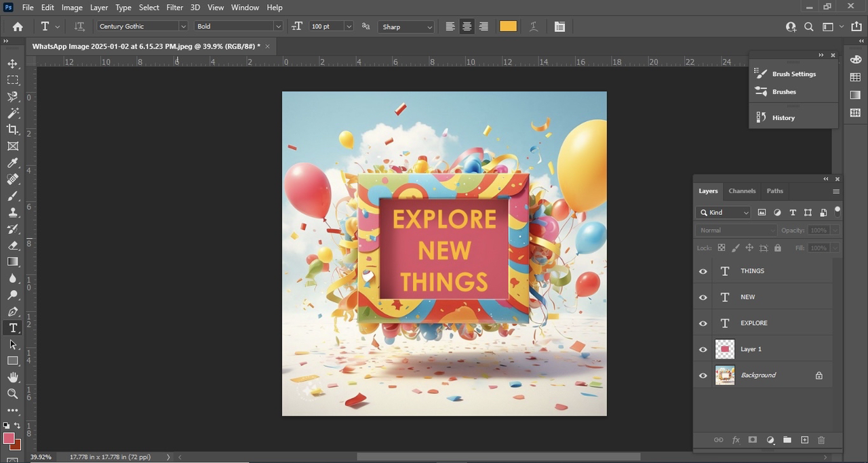Screen dimensions: 868x463
Task: Open the Layers panel flyout menu
Action: [836, 191]
